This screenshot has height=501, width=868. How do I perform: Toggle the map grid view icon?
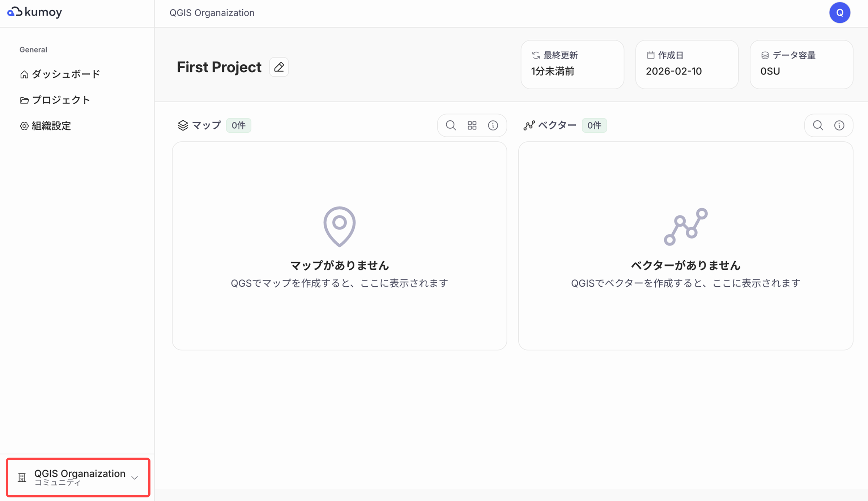(472, 125)
